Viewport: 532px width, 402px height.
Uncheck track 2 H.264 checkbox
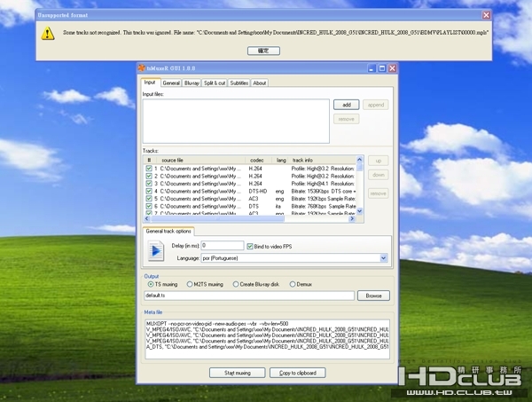coord(149,176)
